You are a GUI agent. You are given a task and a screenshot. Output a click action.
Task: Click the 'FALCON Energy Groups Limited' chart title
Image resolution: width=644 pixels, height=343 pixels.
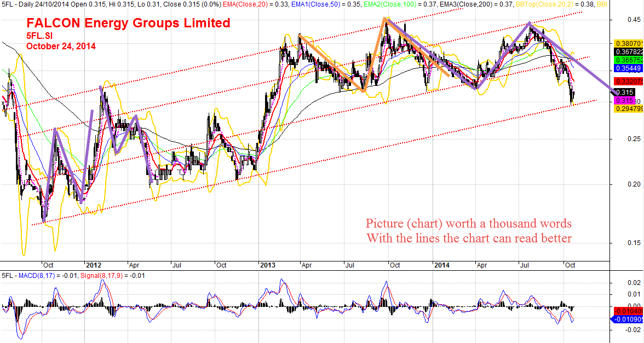(x=128, y=23)
